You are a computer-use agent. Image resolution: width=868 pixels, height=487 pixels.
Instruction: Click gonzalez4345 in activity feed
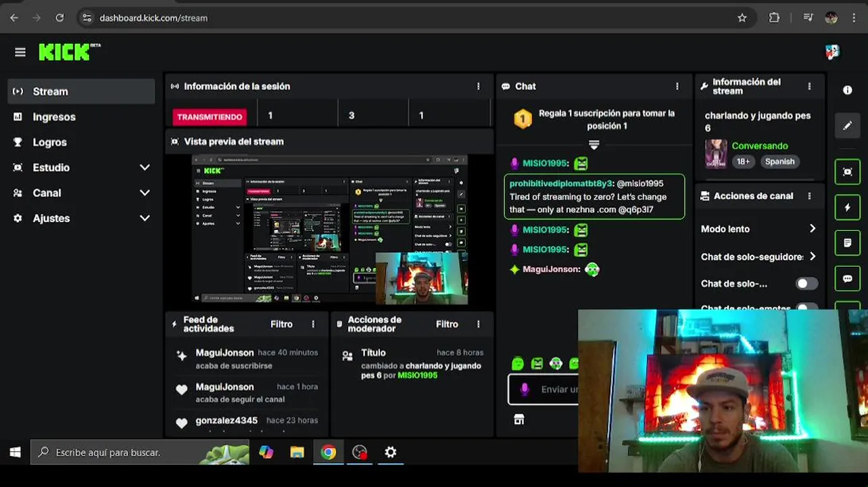point(226,421)
